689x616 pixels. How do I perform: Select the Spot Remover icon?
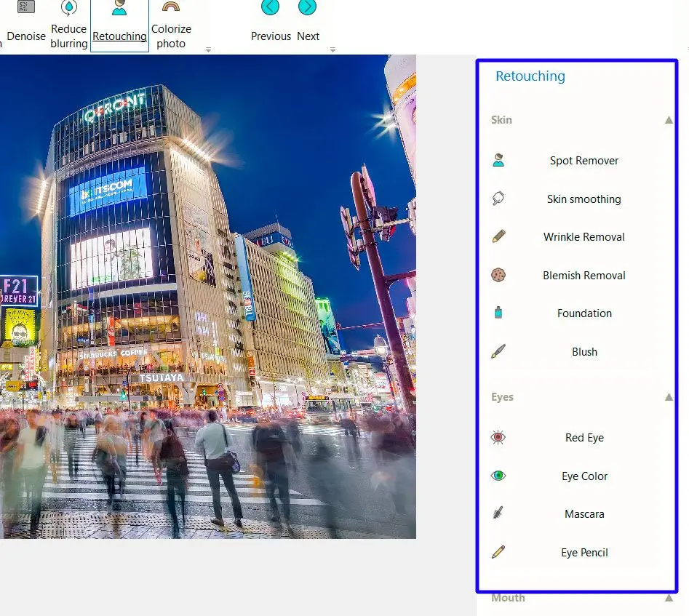coord(498,161)
